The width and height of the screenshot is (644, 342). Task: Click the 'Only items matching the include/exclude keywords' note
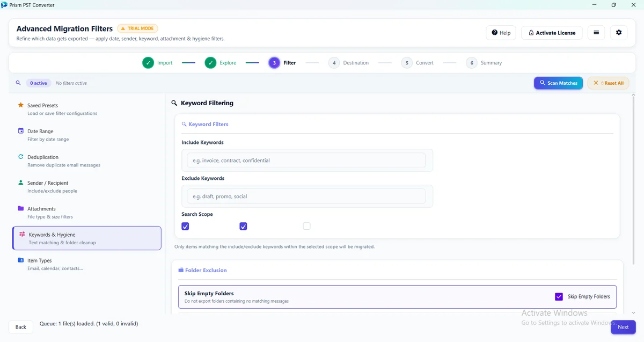point(274,247)
